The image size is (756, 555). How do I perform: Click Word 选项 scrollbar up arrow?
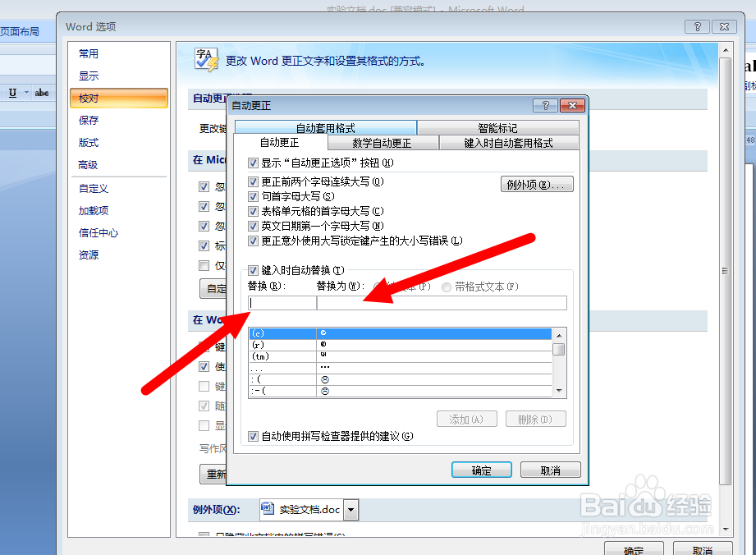coord(725,50)
